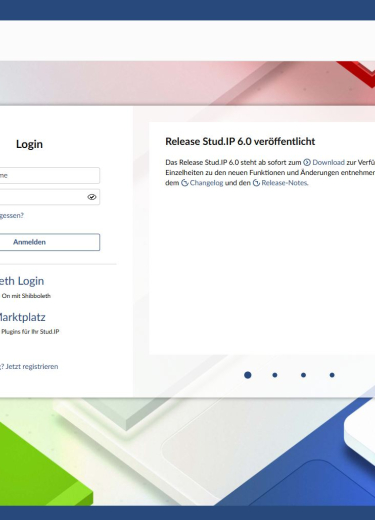This screenshot has width=375, height=520.
Task: Open the forgotten password link
Action: [12, 215]
